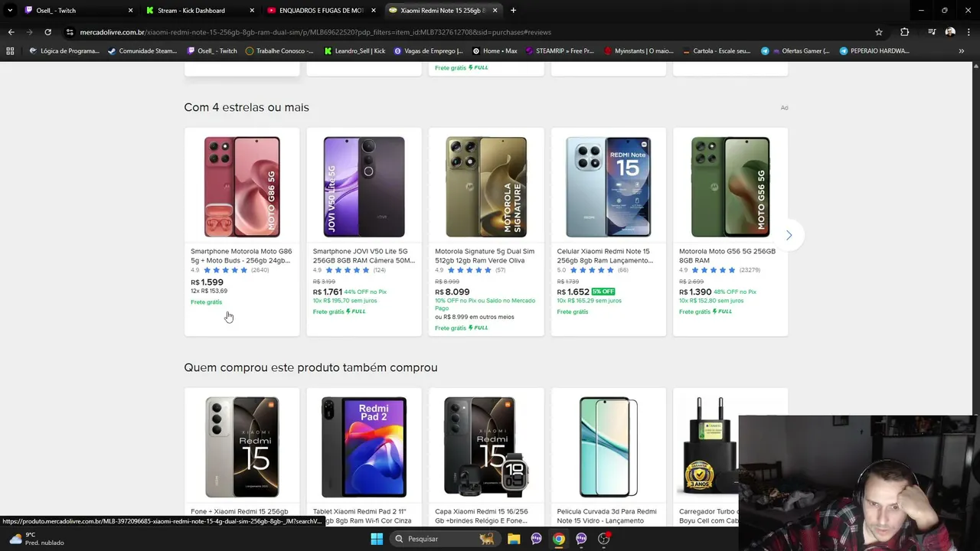Open the Lógica de Programa... bookmark

64,51
